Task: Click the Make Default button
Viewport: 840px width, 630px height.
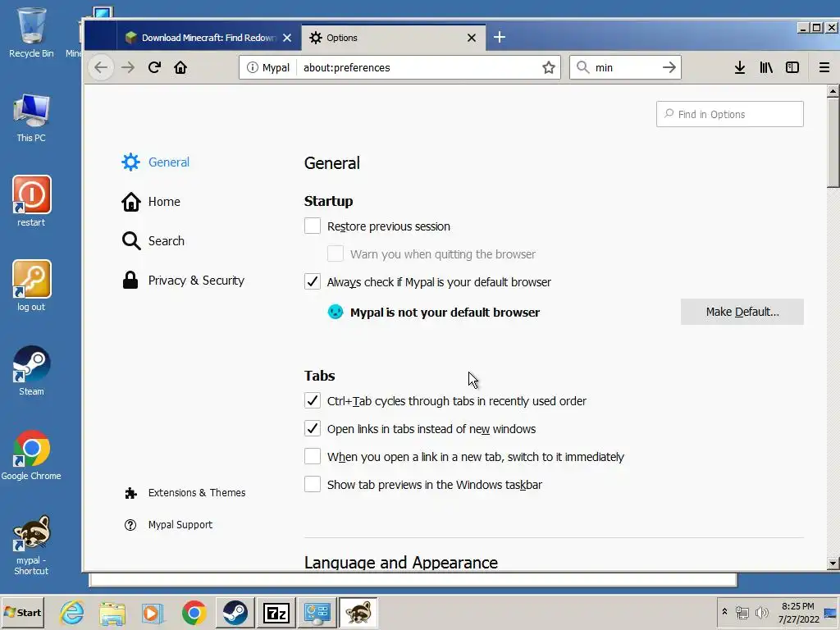Action: click(x=742, y=312)
